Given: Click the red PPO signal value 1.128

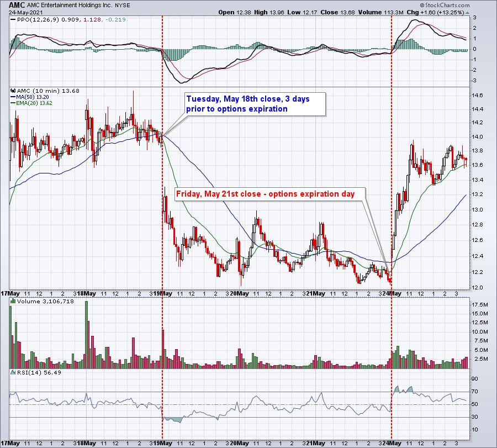Looking at the screenshot, I should click(x=92, y=20).
